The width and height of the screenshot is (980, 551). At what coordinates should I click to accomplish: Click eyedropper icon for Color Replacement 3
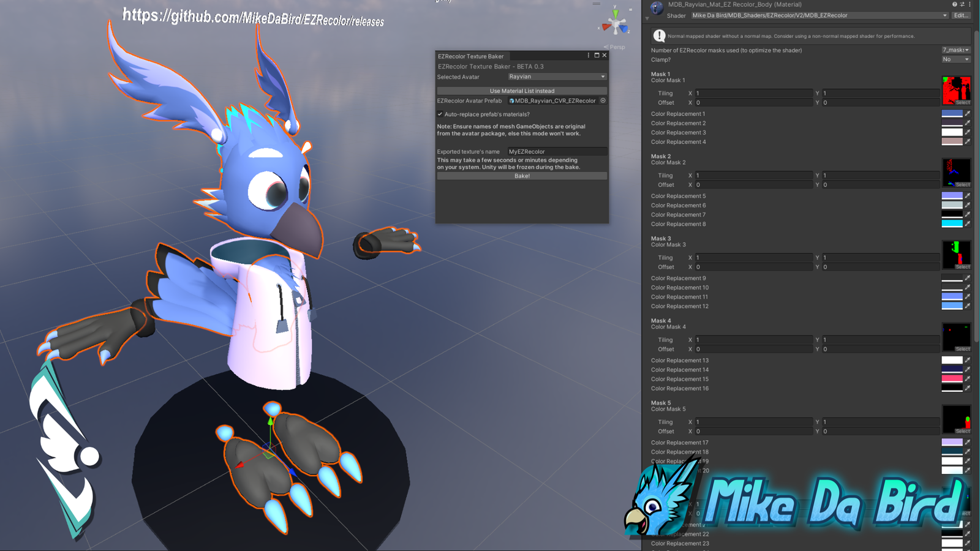[968, 132]
